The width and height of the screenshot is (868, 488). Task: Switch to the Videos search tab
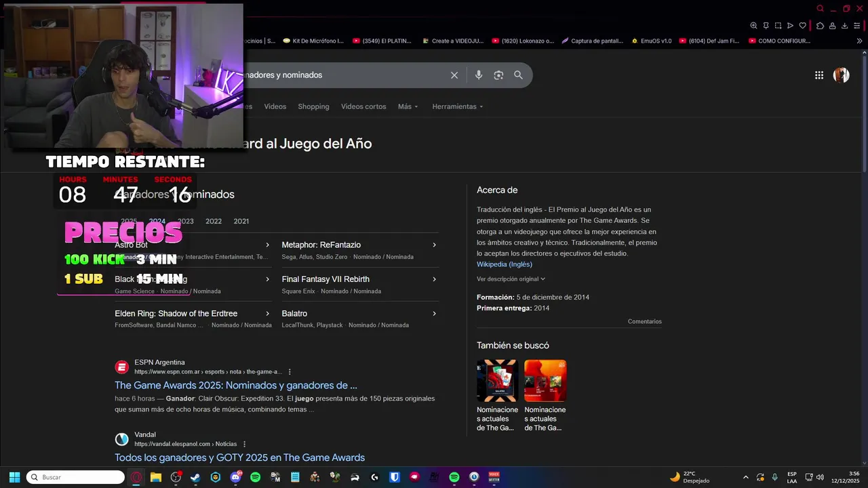point(275,106)
